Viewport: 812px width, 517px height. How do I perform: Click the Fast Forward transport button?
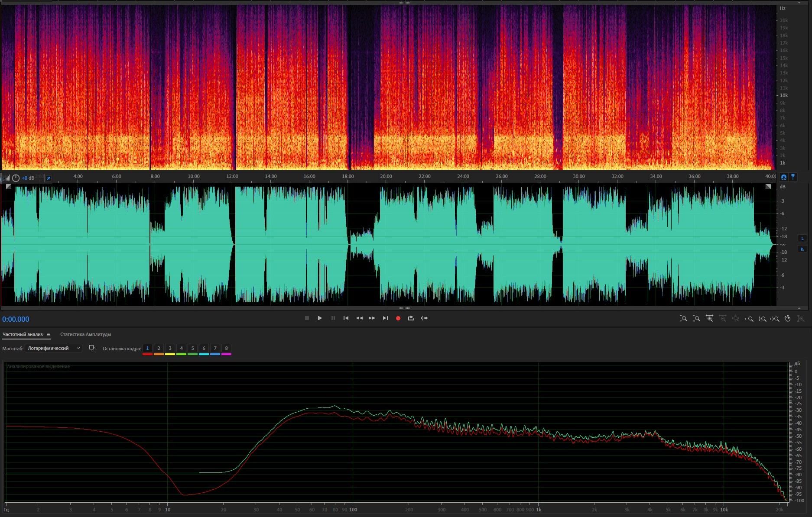coord(372,318)
